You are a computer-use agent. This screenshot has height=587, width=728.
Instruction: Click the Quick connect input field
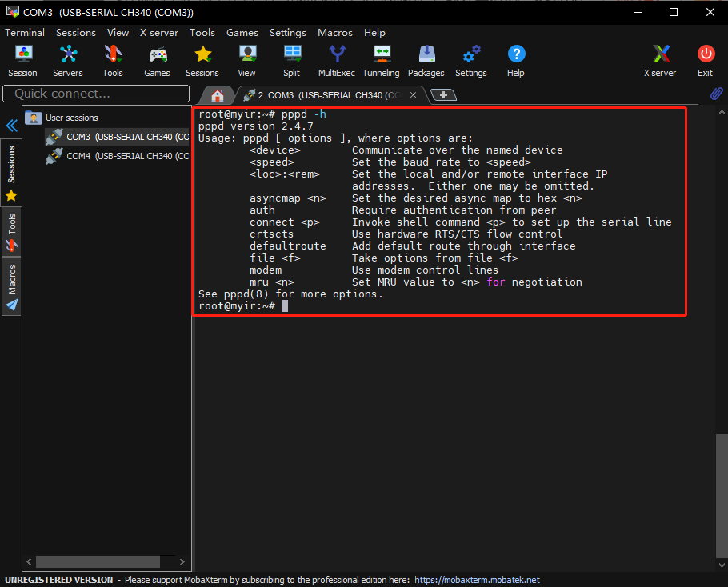click(96, 94)
